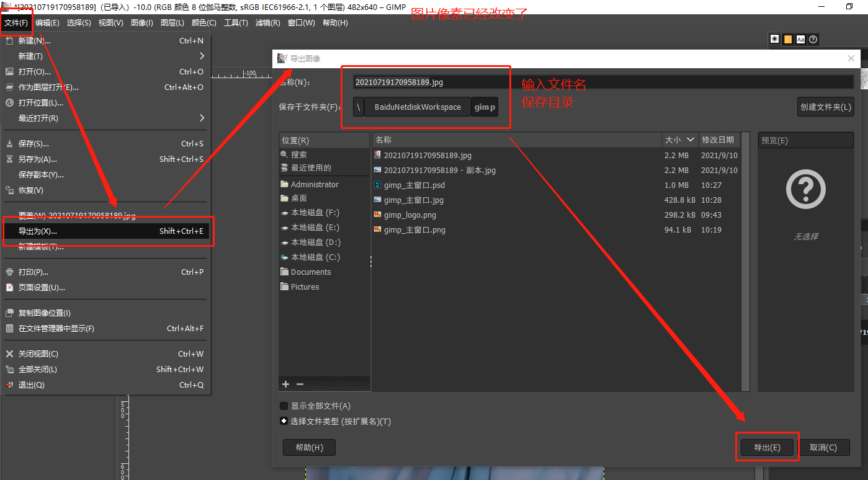Open the Fonts tab labeled Aa
Image resolution: width=868 pixels, height=480 pixels.
point(800,39)
